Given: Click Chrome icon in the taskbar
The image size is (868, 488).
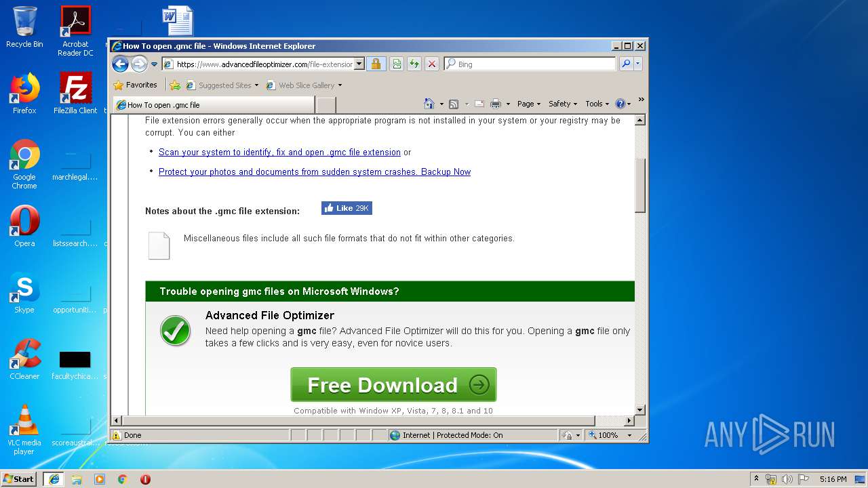Looking at the screenshot, I should click(x=123, y=479).
